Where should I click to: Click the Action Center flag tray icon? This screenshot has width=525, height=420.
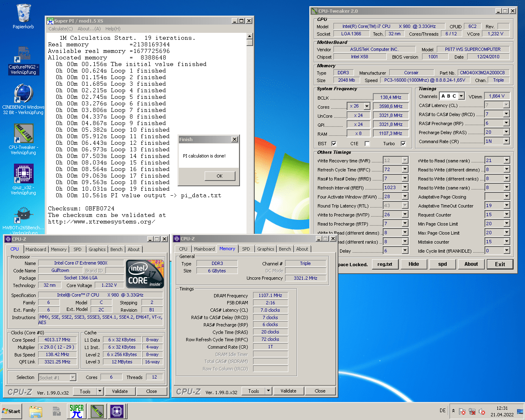462,411
